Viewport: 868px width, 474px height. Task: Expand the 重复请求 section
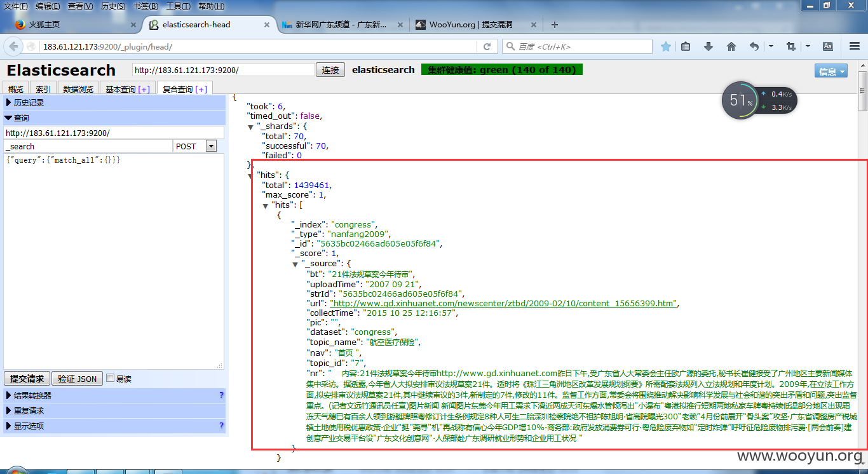click(x=114, y=410)
